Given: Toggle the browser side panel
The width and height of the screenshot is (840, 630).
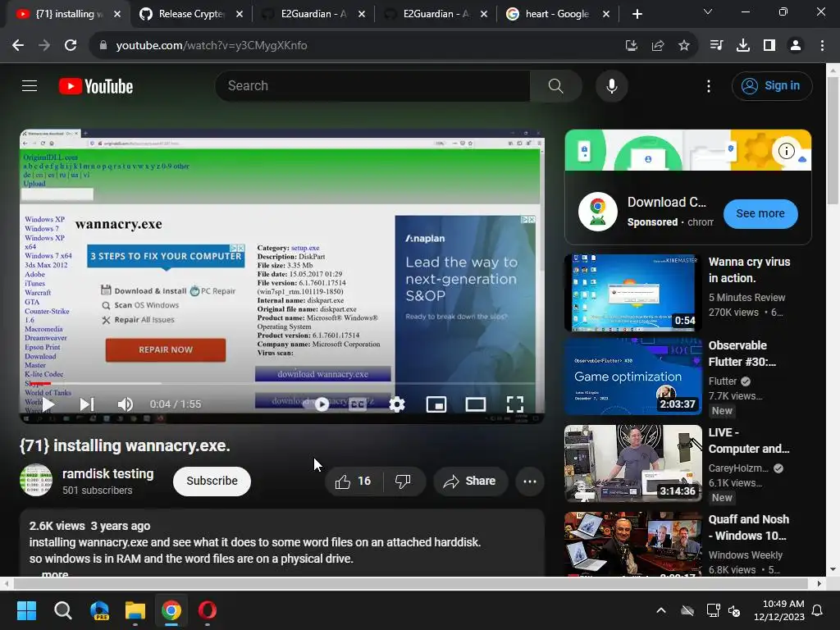Looking at the screenshot, I should 769,46.
